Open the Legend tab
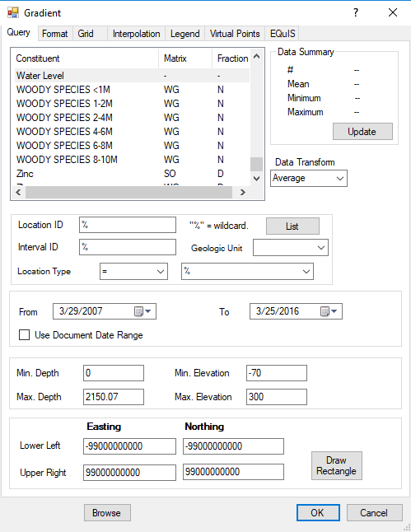The image size is (411, 532). pyautogui.click(x=185, y=34)
